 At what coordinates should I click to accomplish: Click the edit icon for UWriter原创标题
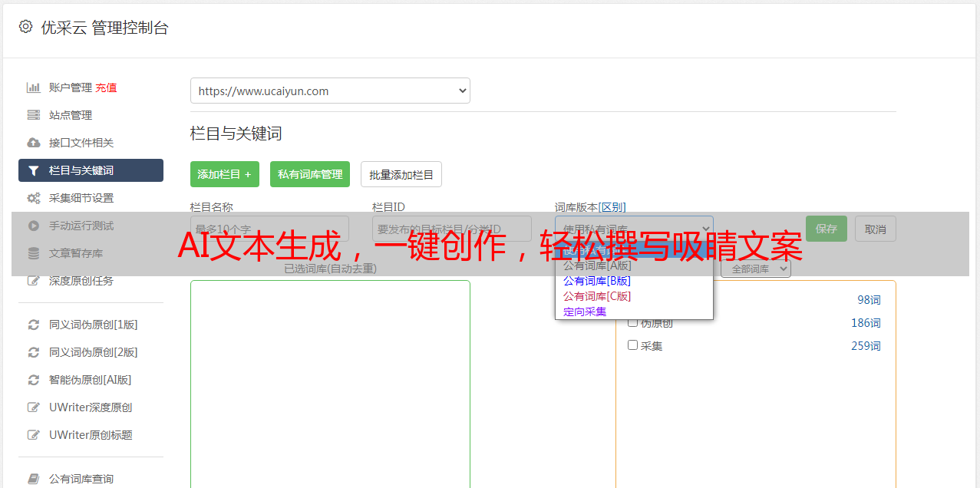[33, 435]
